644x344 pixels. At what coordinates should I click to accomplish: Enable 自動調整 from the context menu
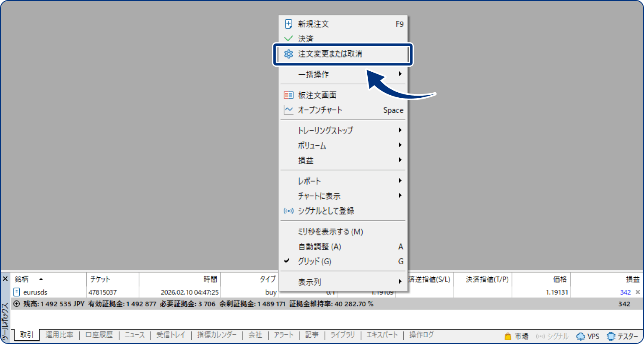319,246
